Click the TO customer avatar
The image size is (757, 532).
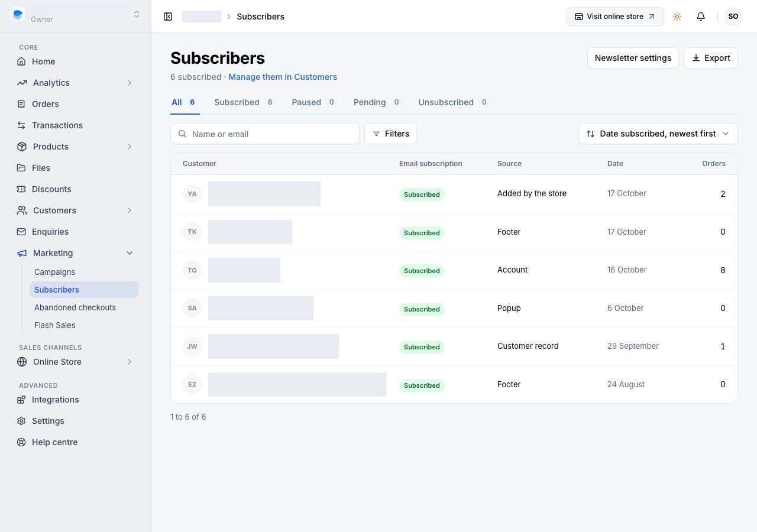[192, 270]
